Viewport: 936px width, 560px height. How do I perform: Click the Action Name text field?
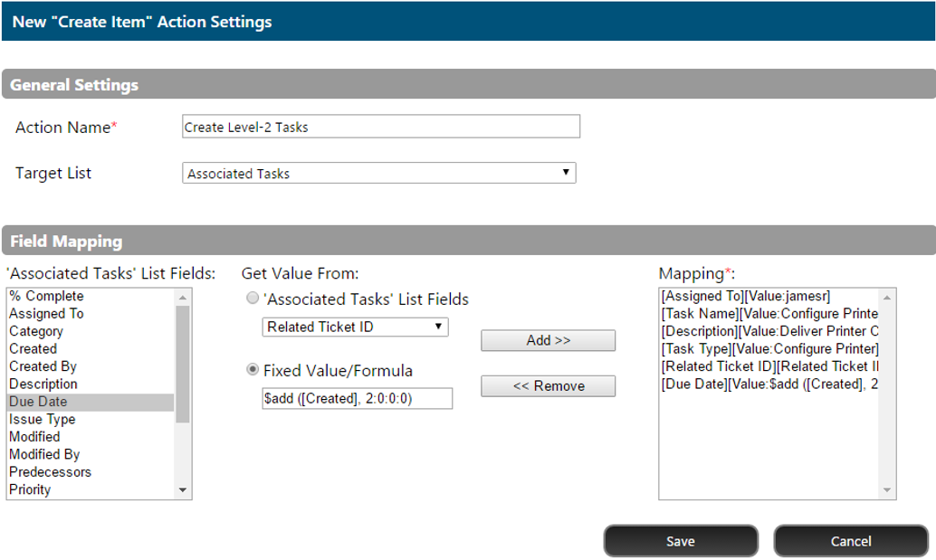click(x=380, y=127)
